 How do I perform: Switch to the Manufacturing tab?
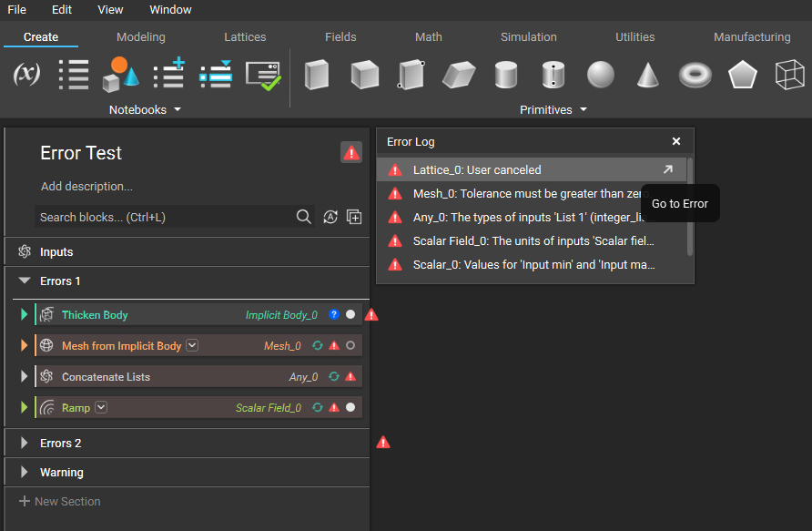752,36
